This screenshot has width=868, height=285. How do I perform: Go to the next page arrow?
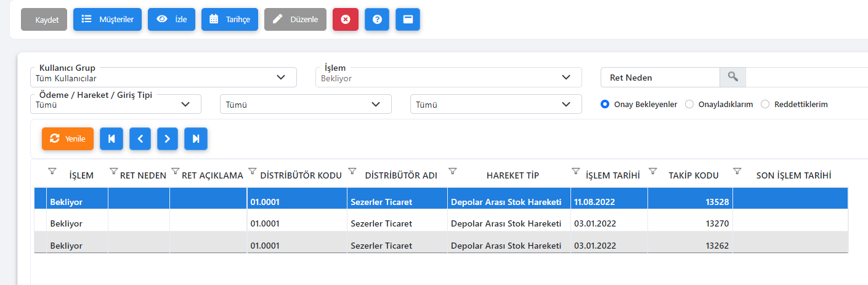168,139
